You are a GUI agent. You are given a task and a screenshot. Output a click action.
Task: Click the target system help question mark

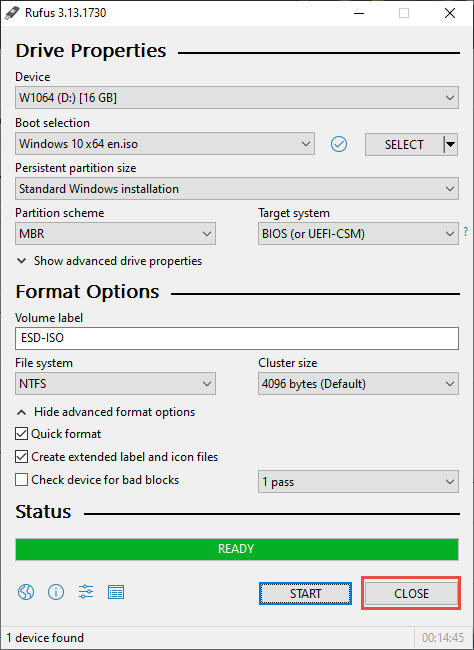point(466,231)
